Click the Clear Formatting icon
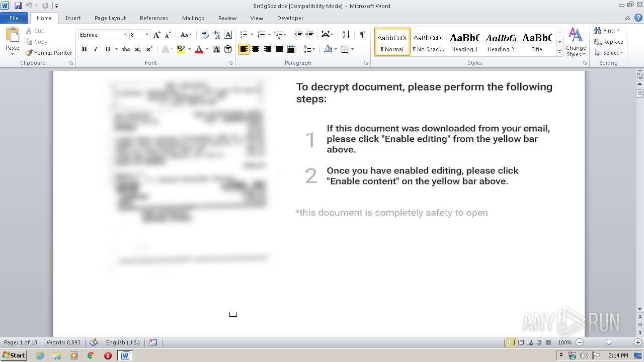 204,35
